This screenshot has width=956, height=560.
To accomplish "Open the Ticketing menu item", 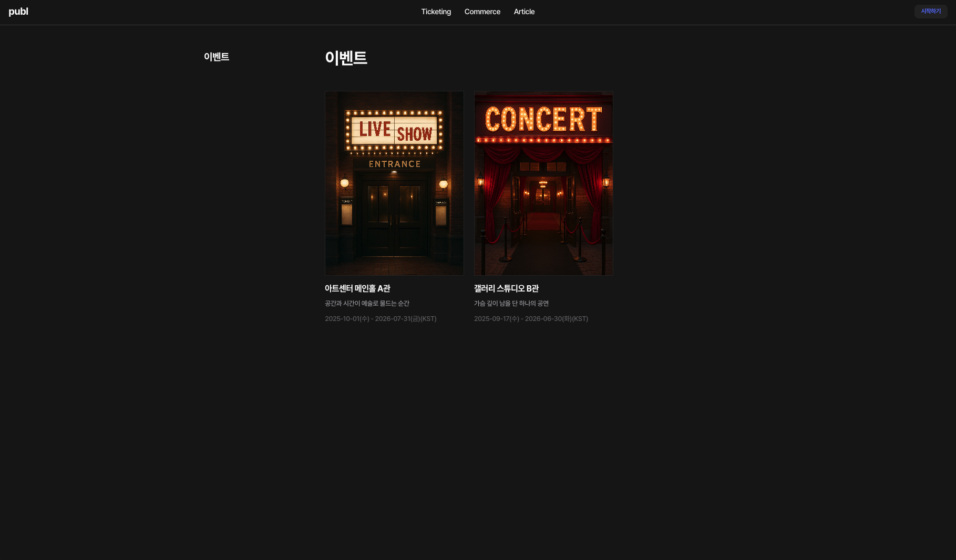I will coord(436,12).
